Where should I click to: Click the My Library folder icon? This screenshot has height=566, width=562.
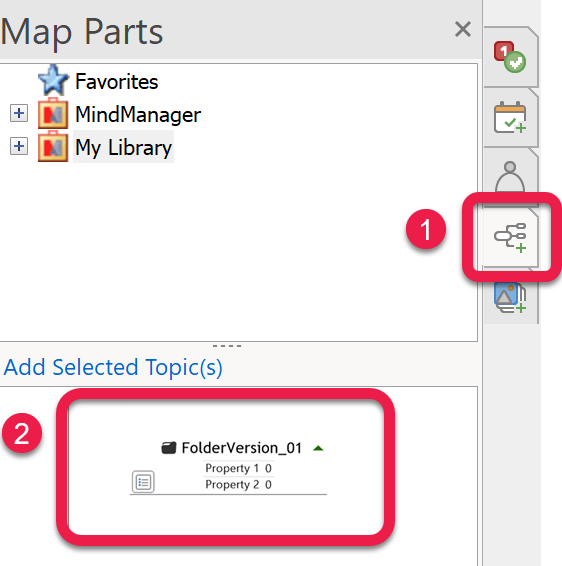[x=53, y=146]
